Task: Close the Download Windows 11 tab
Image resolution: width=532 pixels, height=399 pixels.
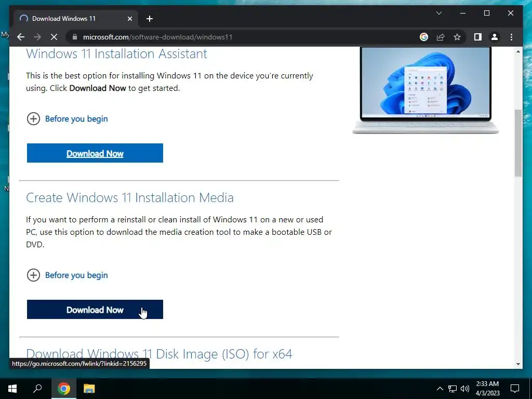Action: (129, 19)
